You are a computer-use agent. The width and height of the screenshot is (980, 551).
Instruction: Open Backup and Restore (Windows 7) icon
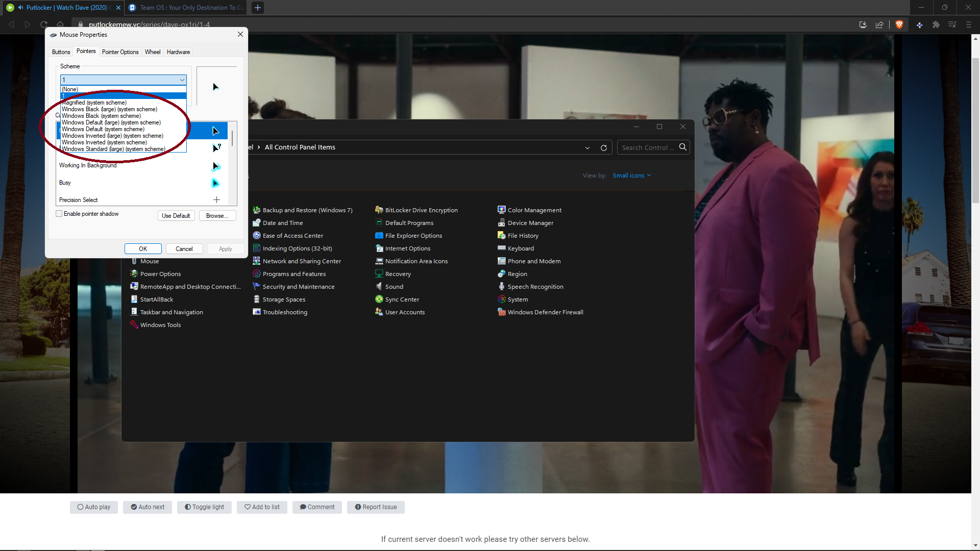click(257, 210)
